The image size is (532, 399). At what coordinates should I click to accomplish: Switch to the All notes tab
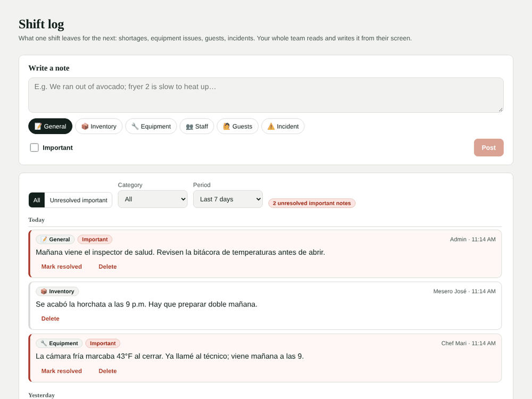click(37, 200)
